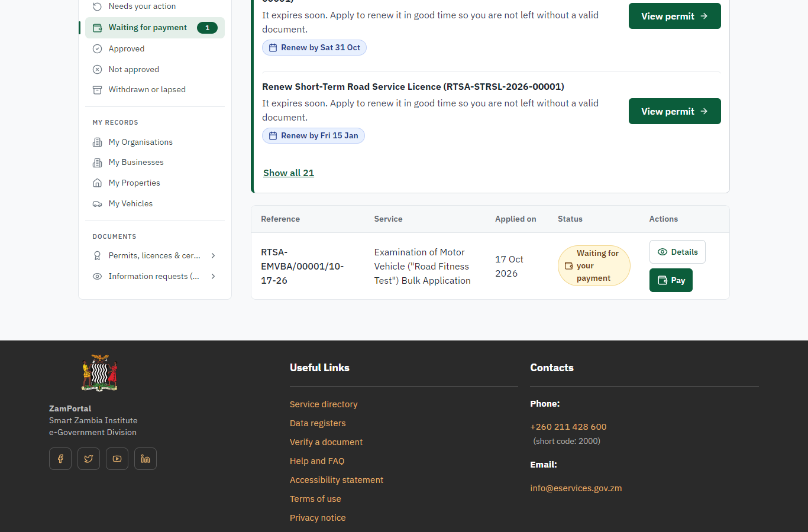The width and height of the screenshot is (808, 532).
Task: Open the Terms of use link
Action: pos(315,499)
